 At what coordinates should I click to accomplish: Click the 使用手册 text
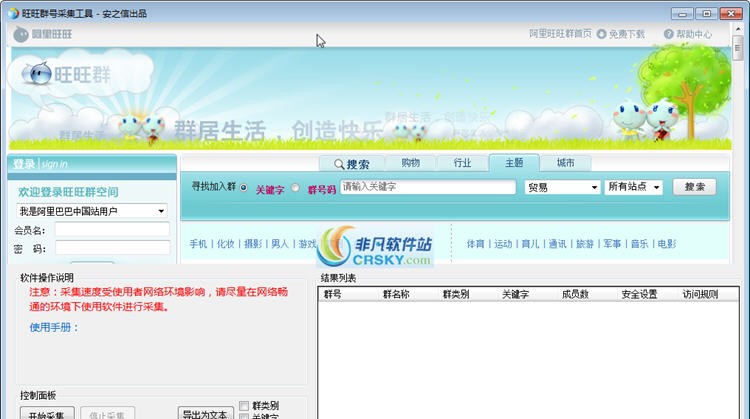point(54,327)
